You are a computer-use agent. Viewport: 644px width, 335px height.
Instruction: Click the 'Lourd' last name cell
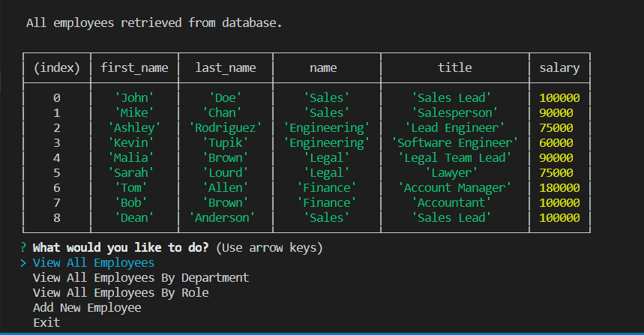[x=226, y=173]
